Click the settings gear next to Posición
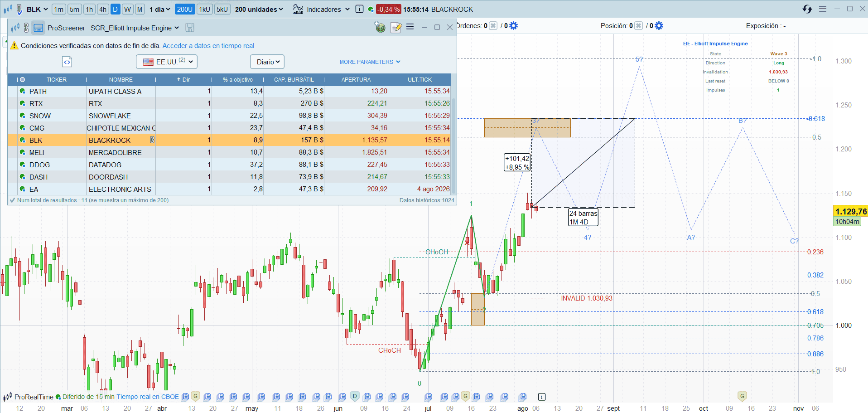This screenshot has height=413, width=868. coord(659,26)
